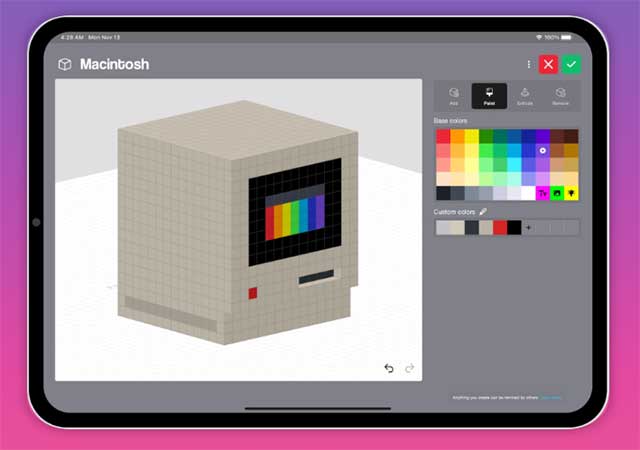Choose the selected purple swatch with ring marker
Image resolution: width=640 pixels, height=450 pixels.
click(x=542, y=151)
